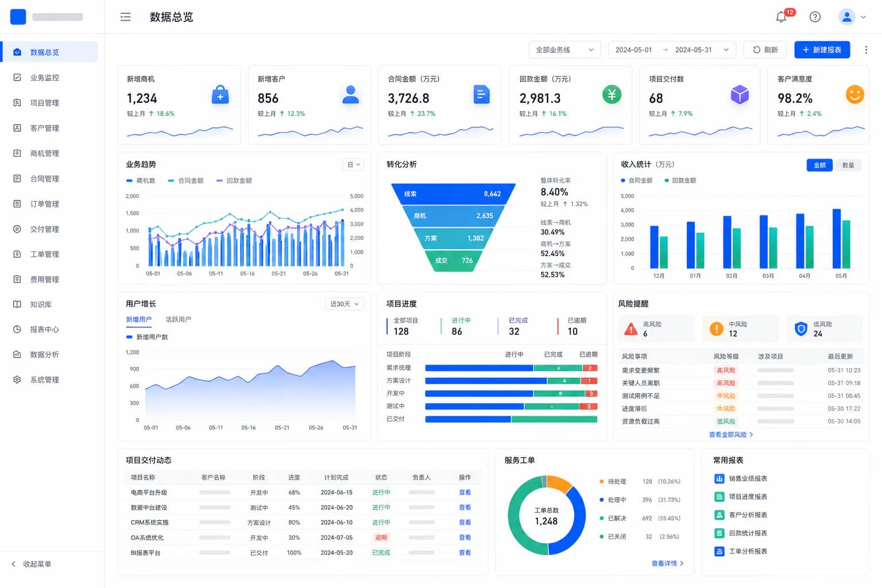Open the 全部业务线 dropdown

(x=564, y=50)
